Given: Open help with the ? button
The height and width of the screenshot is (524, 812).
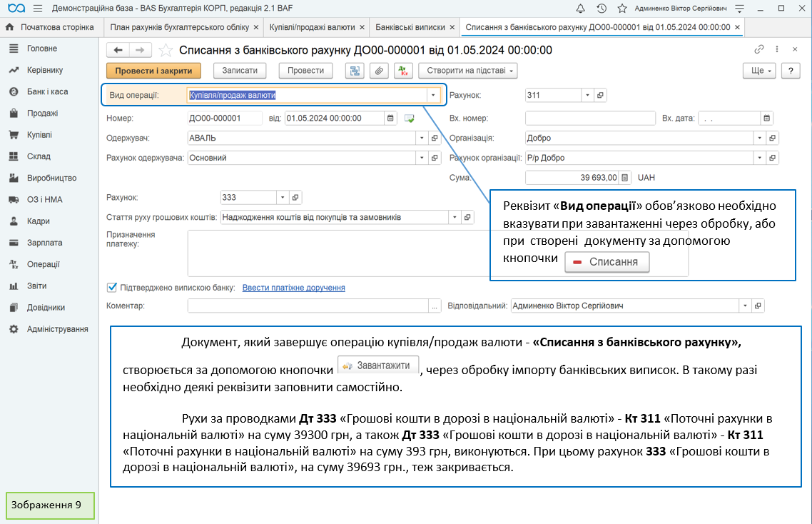Looking at the screenshot, I should (791, 71).
